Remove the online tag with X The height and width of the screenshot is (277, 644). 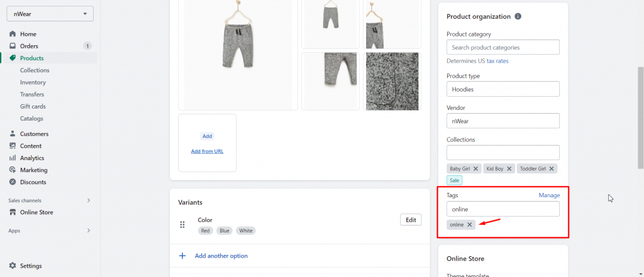point(469,224)
